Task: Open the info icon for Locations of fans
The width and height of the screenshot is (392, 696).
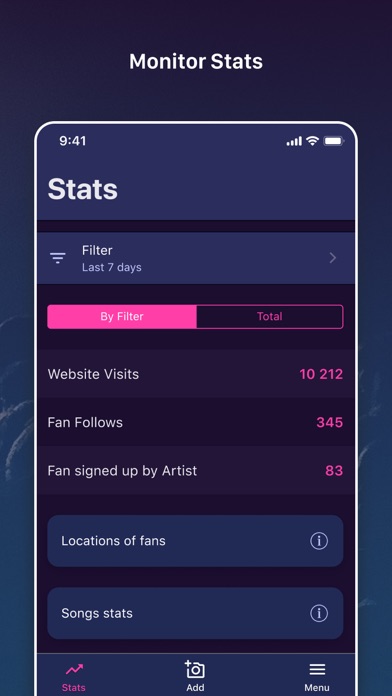Action: point(319,541)
